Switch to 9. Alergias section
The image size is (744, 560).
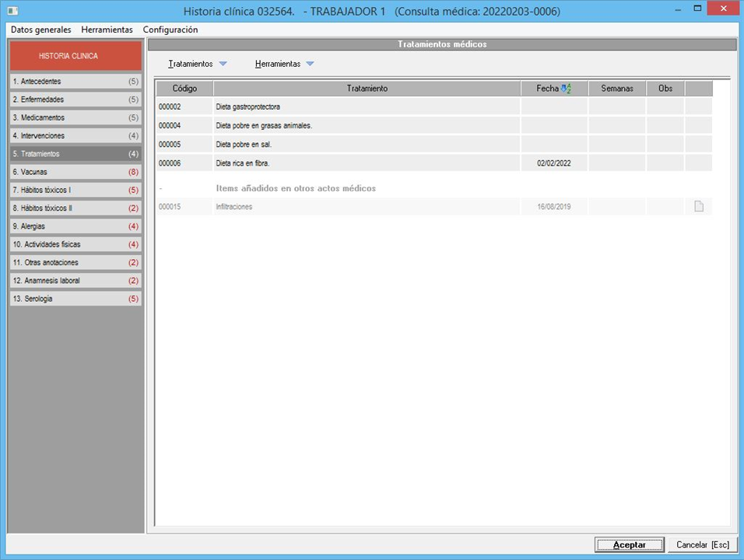point(75,226)
